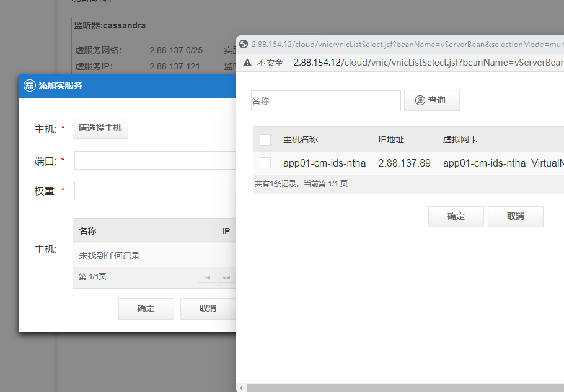Click 不安全 label in address bar
The width and height of the screenshot is (564, 392).
(270, 63)
